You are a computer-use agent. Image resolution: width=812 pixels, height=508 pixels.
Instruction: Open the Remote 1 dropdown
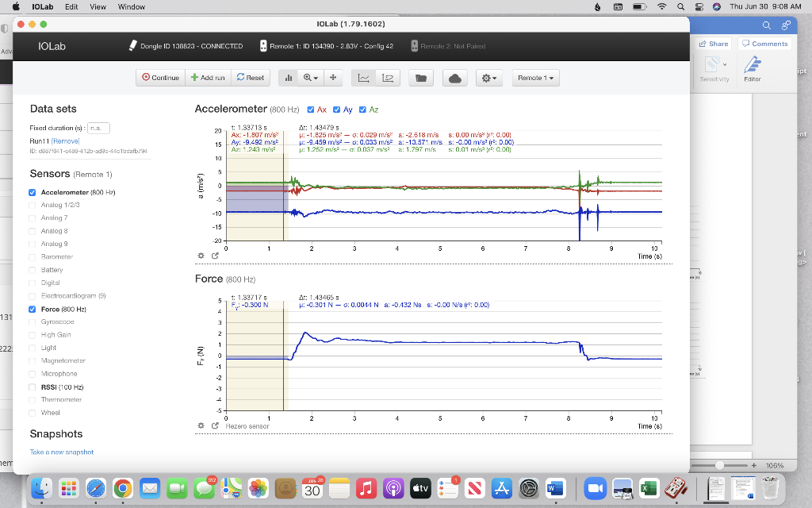[535, 78]
